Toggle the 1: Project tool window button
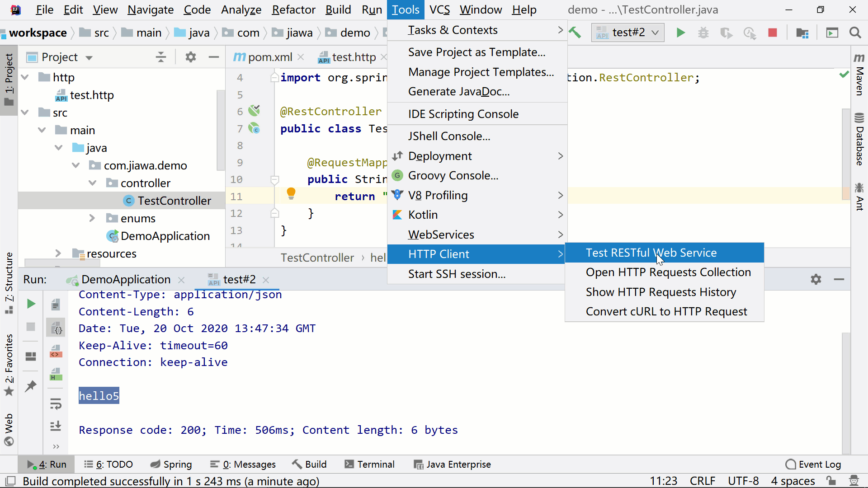 pyautogui.click(x=9, y=80)
